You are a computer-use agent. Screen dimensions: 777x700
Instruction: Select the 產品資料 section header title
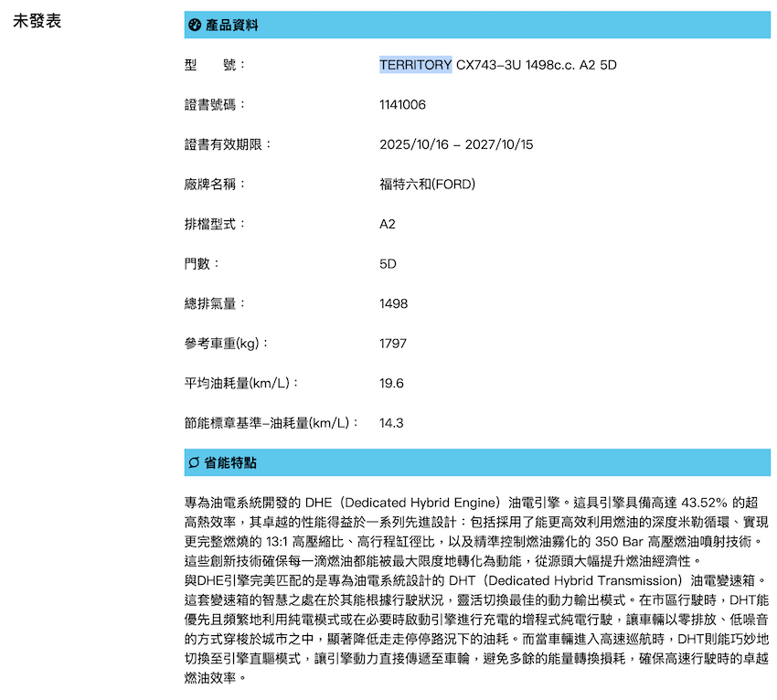pos(231,25)
